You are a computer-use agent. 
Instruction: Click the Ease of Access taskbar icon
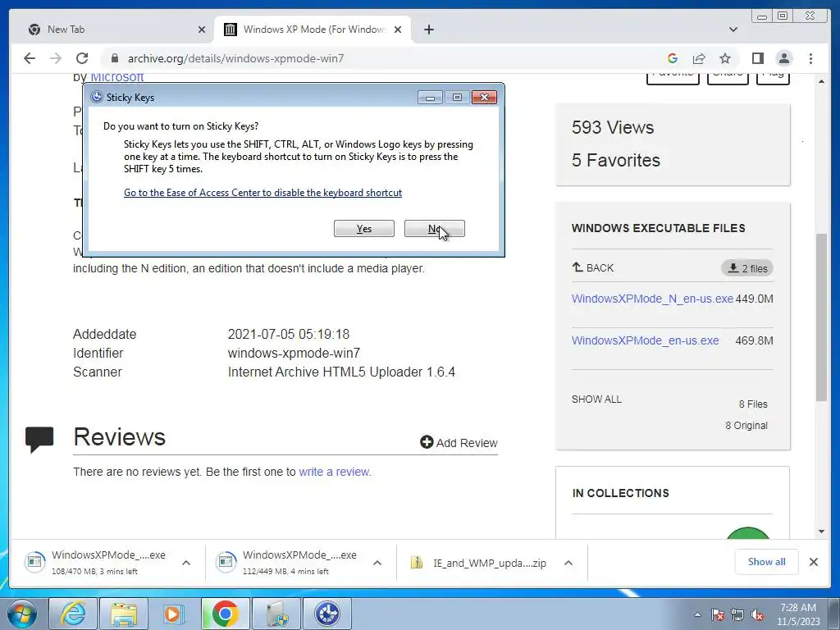point(326,614)
